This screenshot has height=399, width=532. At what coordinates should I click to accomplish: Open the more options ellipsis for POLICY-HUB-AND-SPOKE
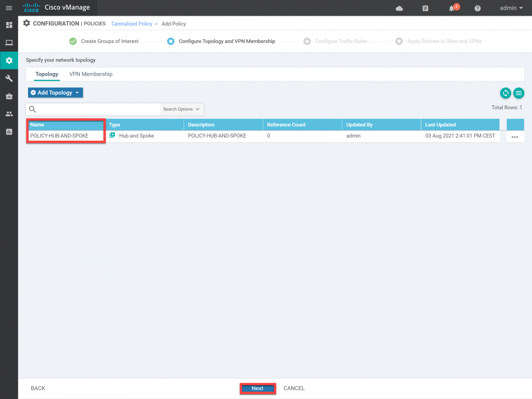(515, 137)
